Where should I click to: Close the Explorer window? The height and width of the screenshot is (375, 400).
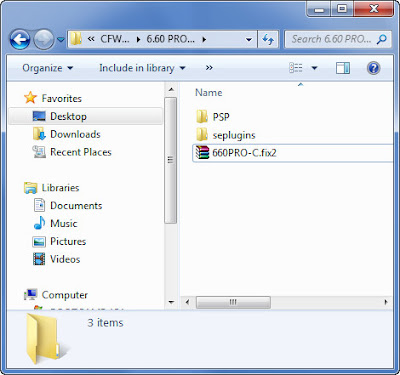pos(373,9)
